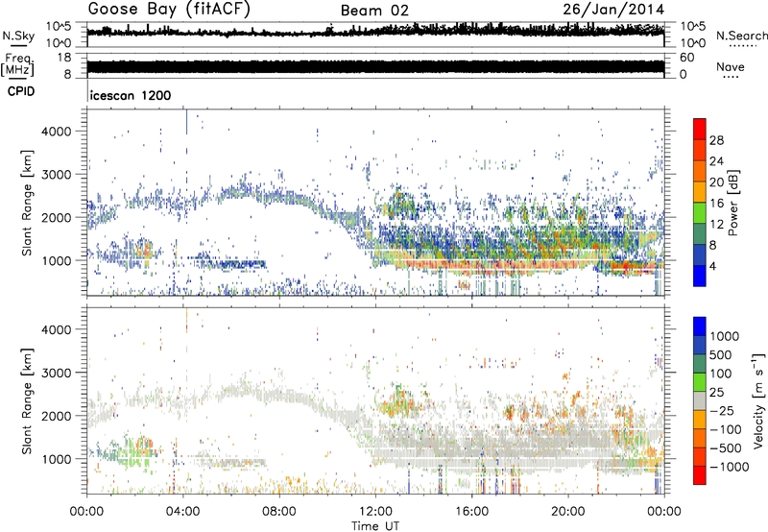Click the 'Velocity [m s-1]' colorbar label
The height and width of the screenshot is (532, 768).
coord(758,400)
